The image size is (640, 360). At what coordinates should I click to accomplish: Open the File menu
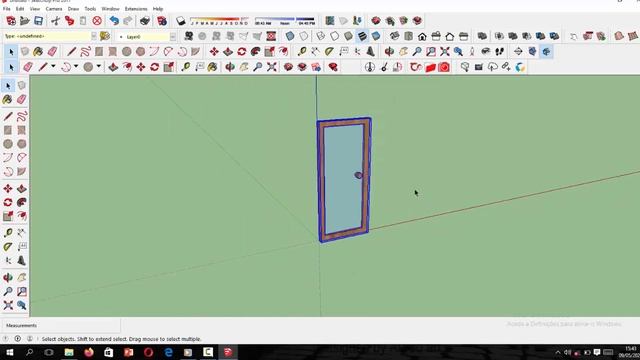click(x=7, y=9)
